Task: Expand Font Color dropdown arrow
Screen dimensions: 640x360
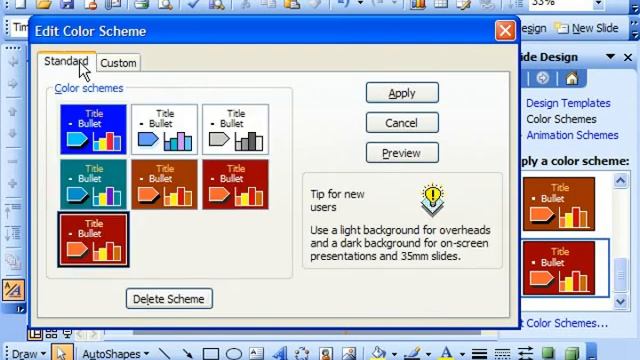Action: tap(462, 354)
